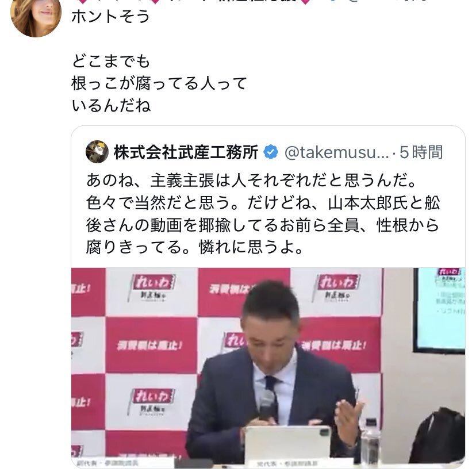476x472 pixels.
Task: Click quoted text line 腐りきってる。憐れに思うよ。
Action: pos(194,247)
